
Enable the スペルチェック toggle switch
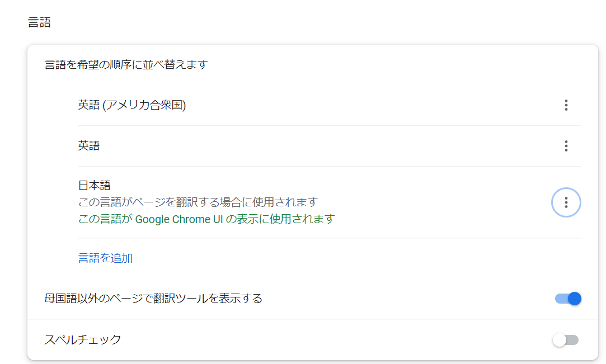[565, 339]
